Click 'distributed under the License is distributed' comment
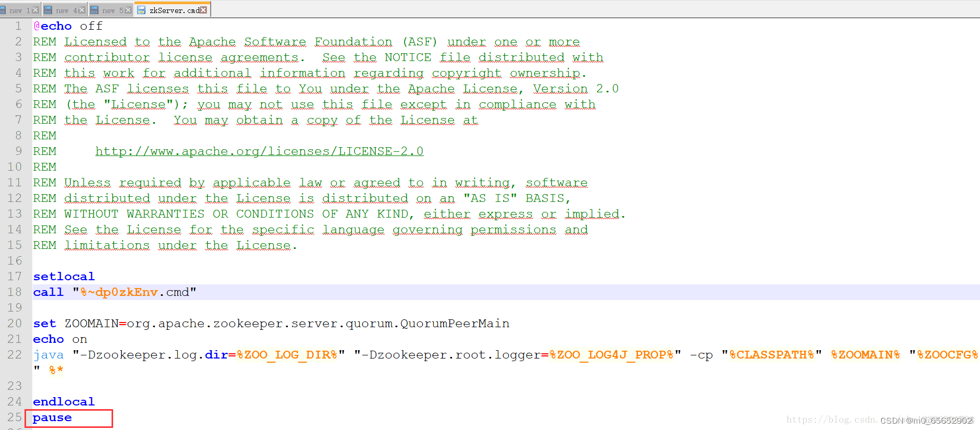The height and width of the screenshot is (430, 980). click(236, 198)
